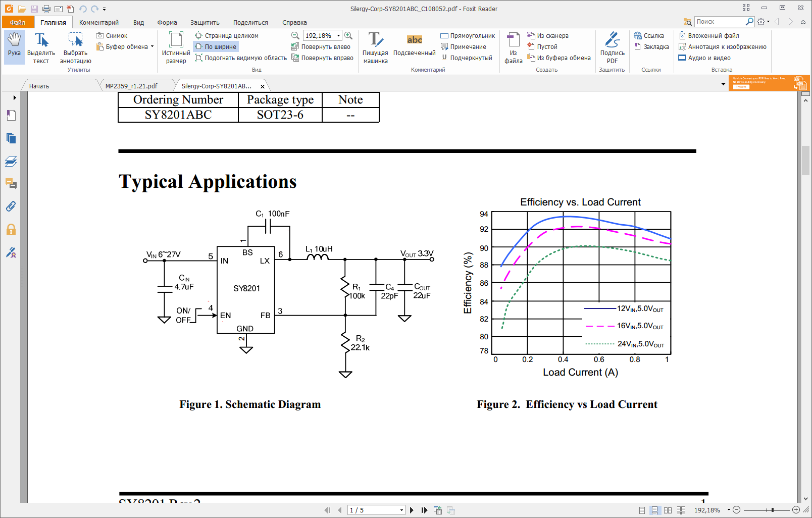The height and width of the screenshot is (518, 812).
Task: Open the Комментарий ribbon tab
Action: [98, 23]
